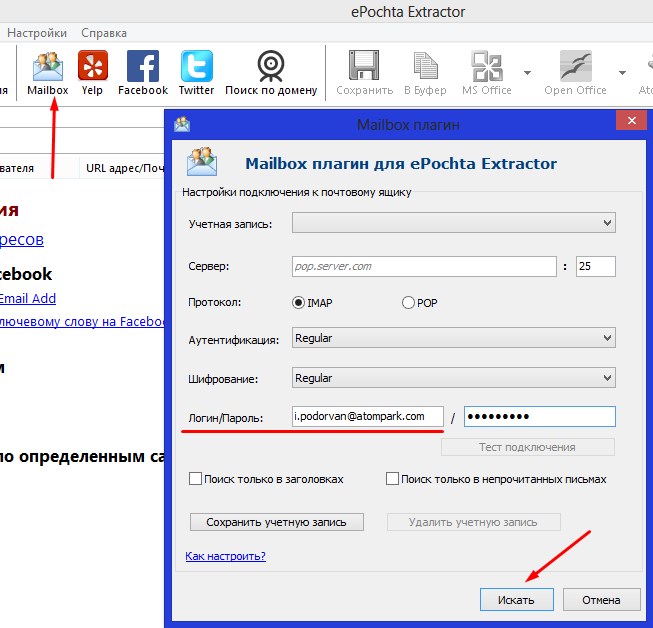This screenshot has height=628, width=653.
Task: Click the Отмена button
Action: [601, 600]
